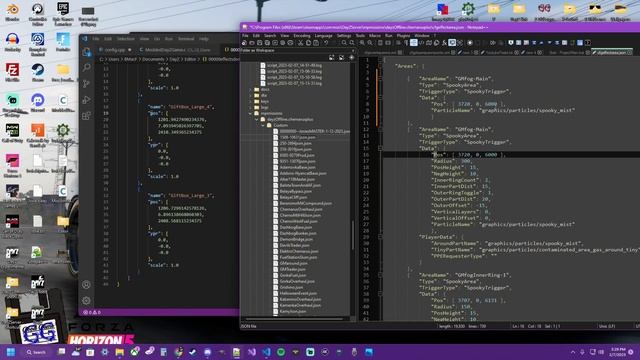Open DevilsTrader.json in the workspace tree
This screenshot has height=360, width=640.
click(x=294, y=245)
